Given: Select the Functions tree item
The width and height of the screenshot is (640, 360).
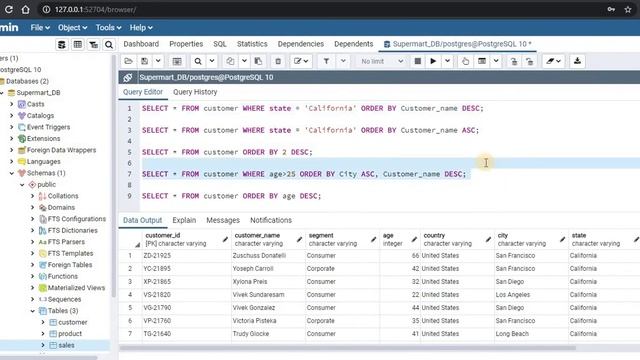Looking at the screenshot, I should [x=62, y=276].
